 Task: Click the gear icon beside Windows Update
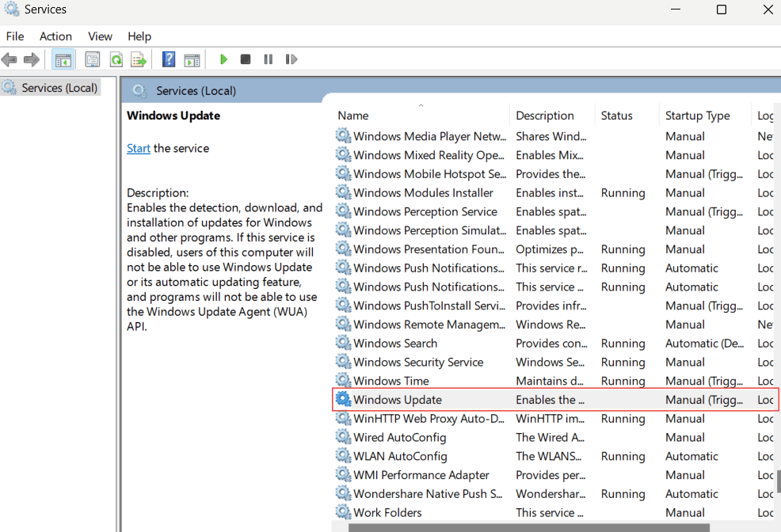(x=343, y=399)
